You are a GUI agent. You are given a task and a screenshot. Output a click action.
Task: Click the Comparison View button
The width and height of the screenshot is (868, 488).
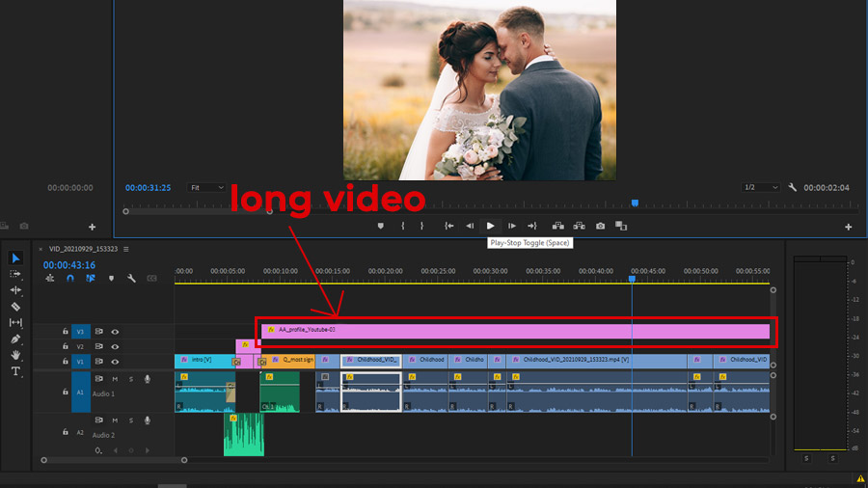[x=621, y=226]
